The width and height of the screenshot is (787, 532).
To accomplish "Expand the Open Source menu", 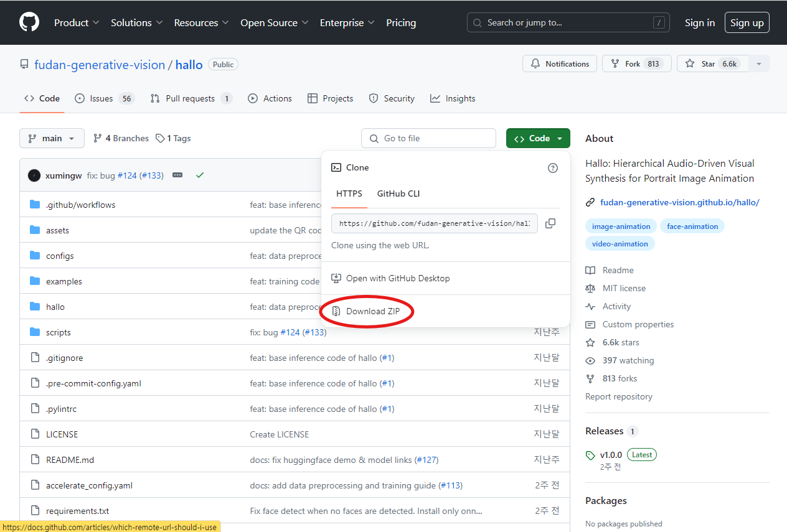I will [x=275, y=22].
